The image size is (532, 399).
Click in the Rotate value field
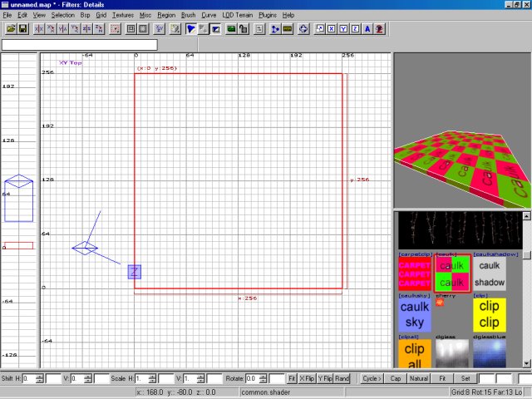256,378
